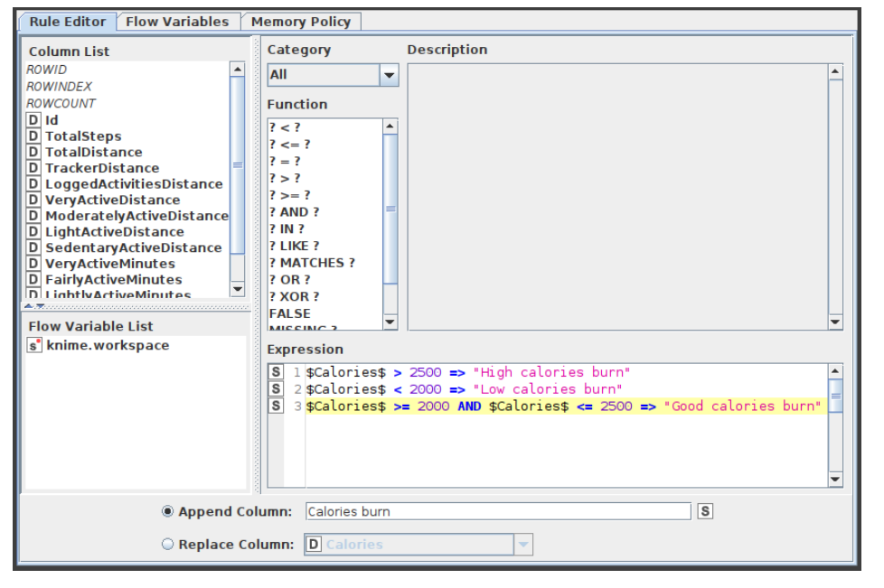Image resolution: width=884 pixels, height=588 pixels.
Task: Pick the '? <= ?' function
Action: tap(290, 145)
